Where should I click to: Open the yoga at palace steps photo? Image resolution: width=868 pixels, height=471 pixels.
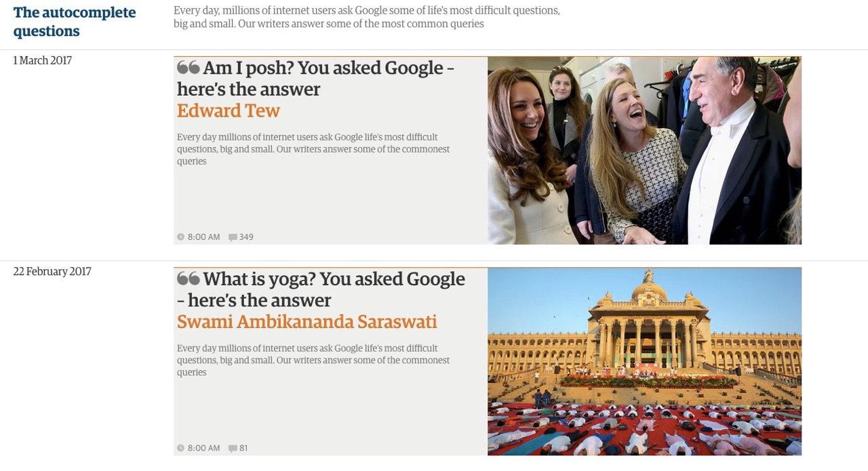coord(644,361)
